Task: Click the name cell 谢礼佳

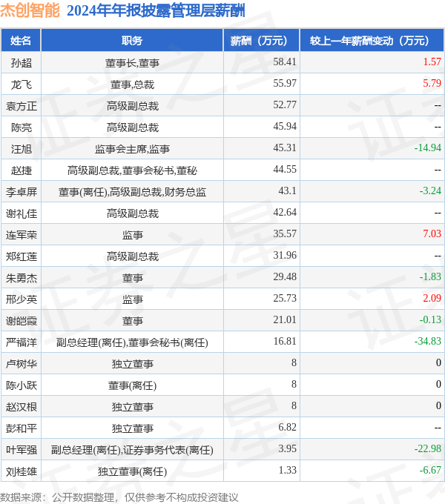Action: click(22, 213)
